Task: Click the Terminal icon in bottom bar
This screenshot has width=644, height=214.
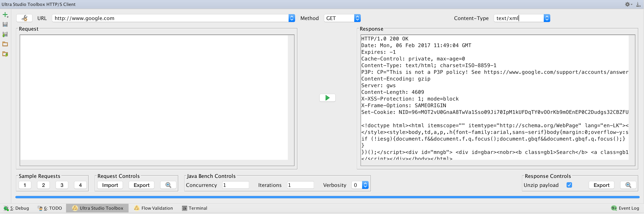Action: click(185, 208)
